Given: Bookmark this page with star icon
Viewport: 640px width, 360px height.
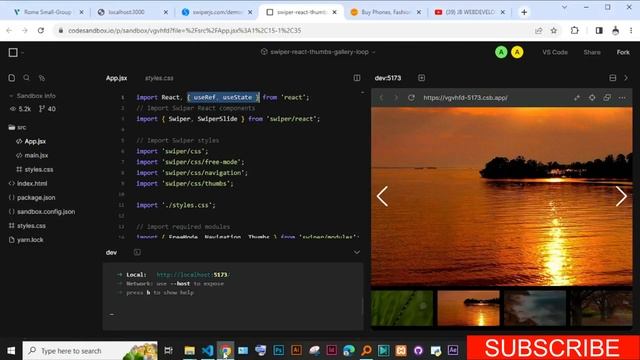Looking at the screenshot, I should pos(554,31).
